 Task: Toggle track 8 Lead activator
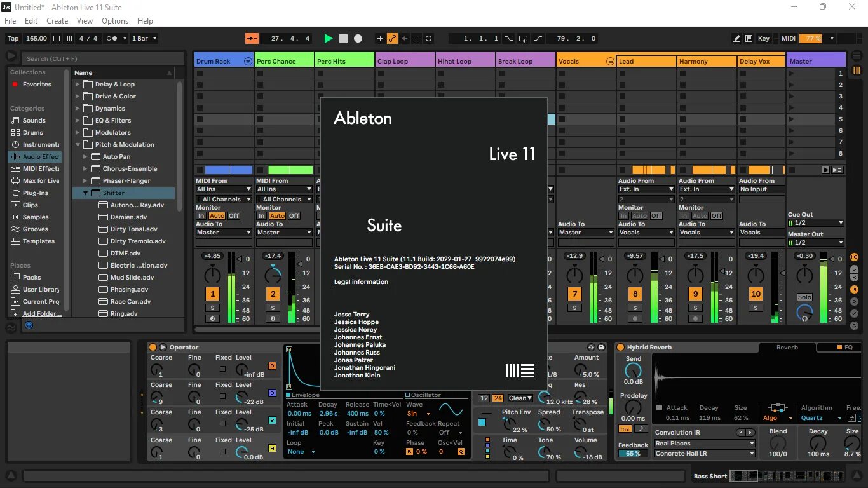tap(635, 294)
